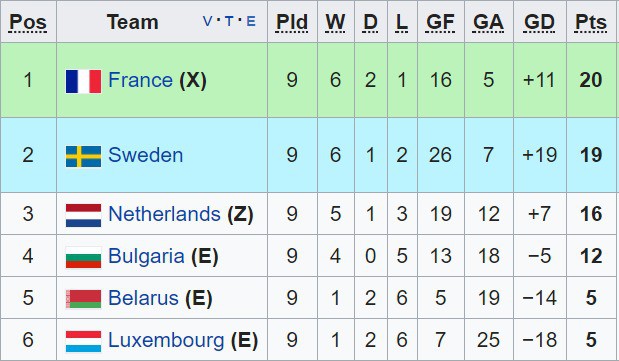The image size is (619, 361).
Task: Click the GF column header abbreviation
Action: [441, 22]
